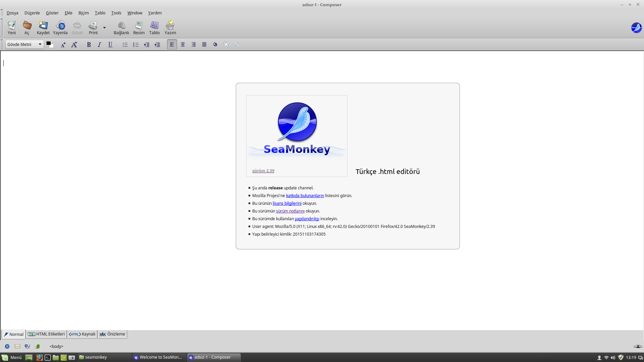Create new document with Yeni

(x=12, y=27)
